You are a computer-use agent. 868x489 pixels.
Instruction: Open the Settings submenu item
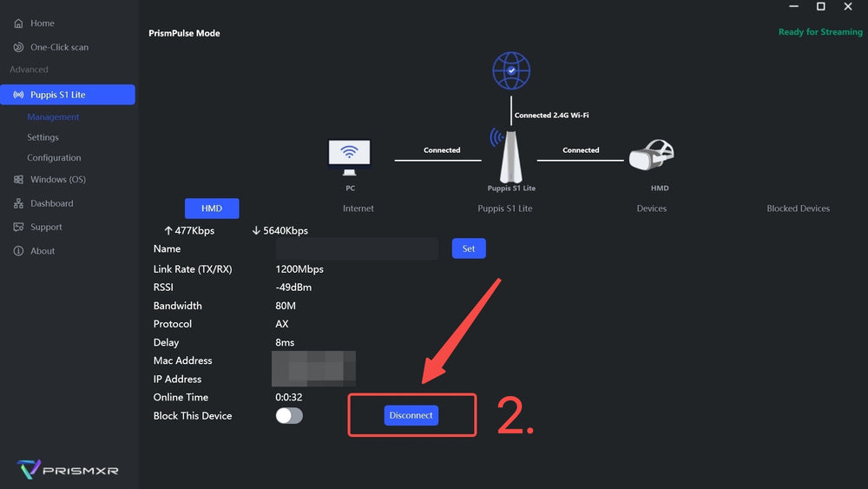coord(43,137)
